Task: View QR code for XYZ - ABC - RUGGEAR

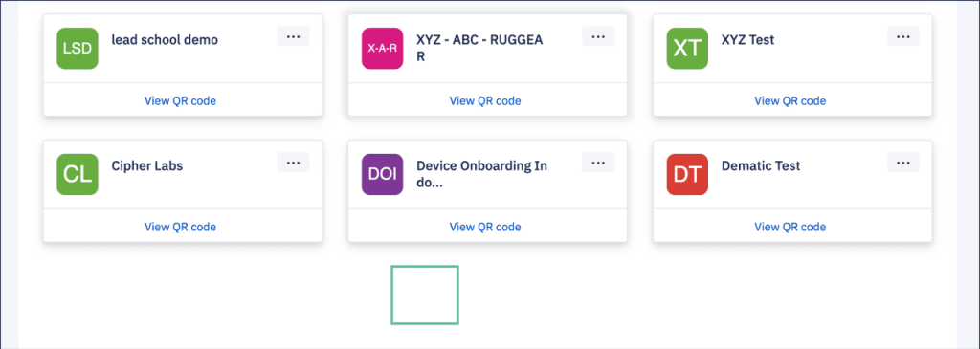Action: pyautogui.click(x=485, y=100)
